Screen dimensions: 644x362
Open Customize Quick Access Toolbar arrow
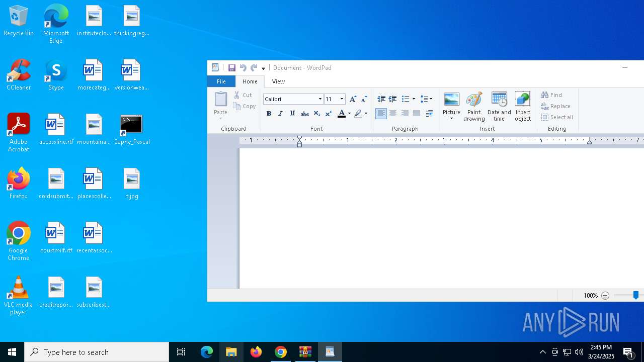pos(263,68)
